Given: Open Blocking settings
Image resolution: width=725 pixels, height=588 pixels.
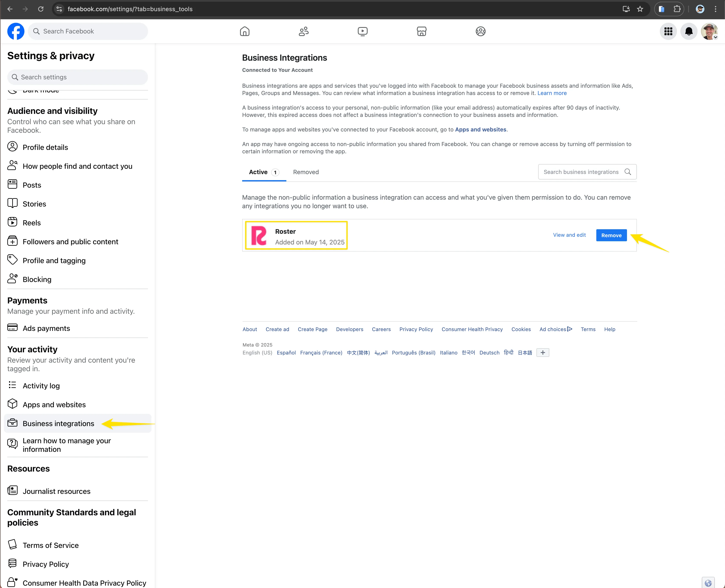Looking at the screenshot, I should point(78,279).
